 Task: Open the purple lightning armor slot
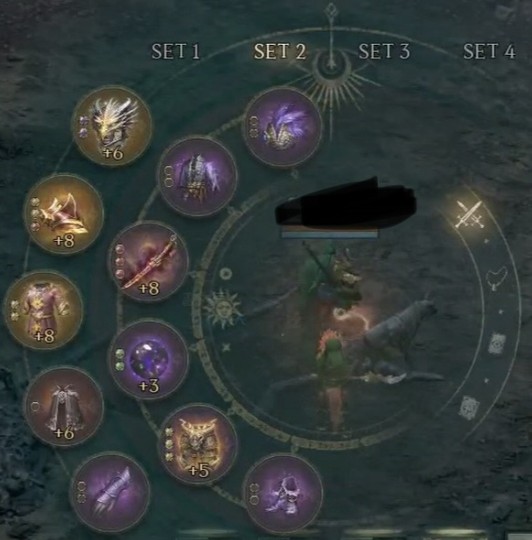[x=198, y=177]
